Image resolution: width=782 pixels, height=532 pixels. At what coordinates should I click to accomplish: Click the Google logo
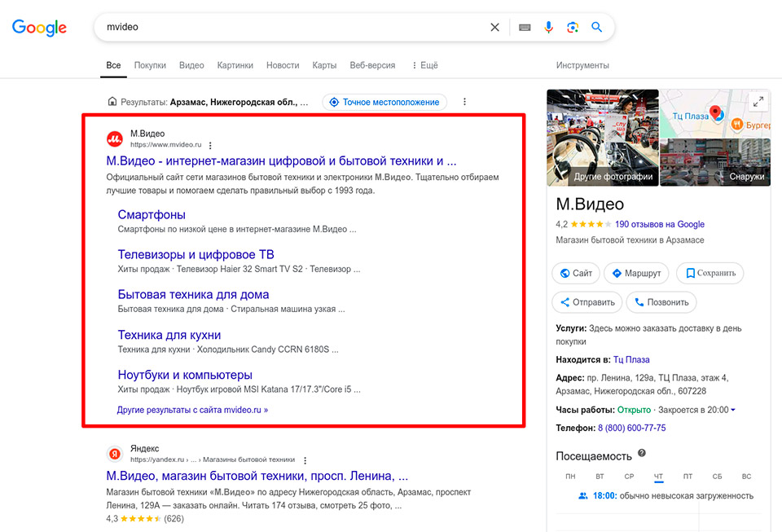[39, 28]
